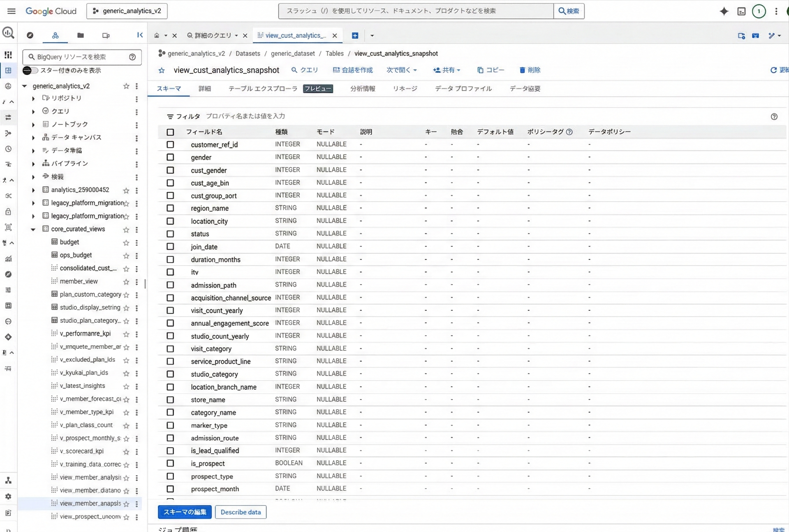Expand the リポジトリ node
The width and height of the screenshot is (789, 532).
pyautogui.click(x=33, y=99)
